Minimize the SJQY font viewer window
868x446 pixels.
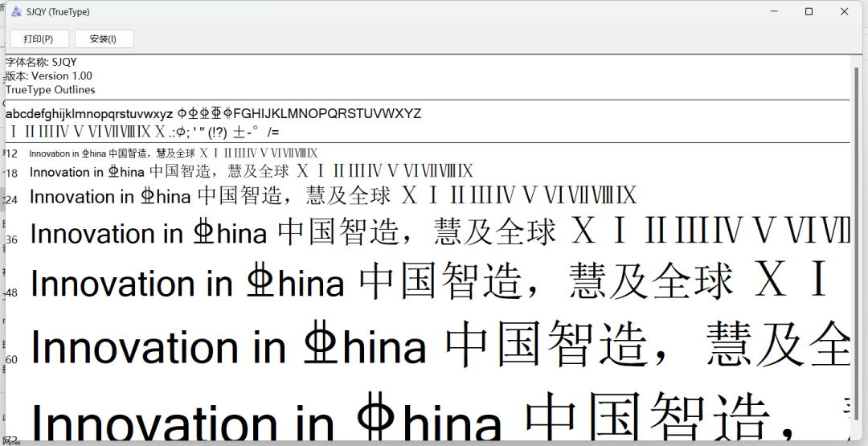coord(773,12)
